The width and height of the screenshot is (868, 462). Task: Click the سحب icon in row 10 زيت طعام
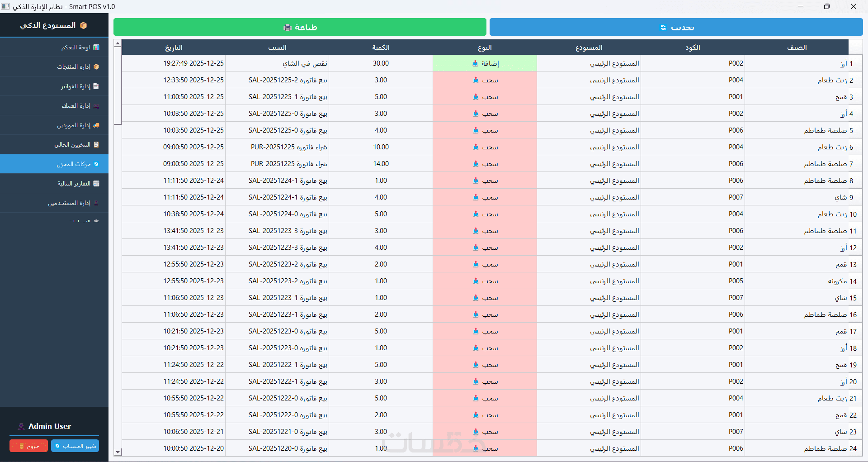476,214
